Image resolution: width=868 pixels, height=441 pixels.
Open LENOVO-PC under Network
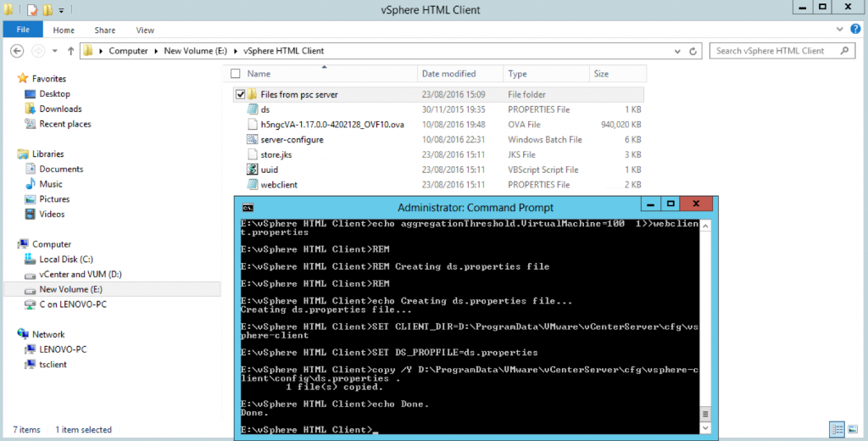(x=63, y=349)
